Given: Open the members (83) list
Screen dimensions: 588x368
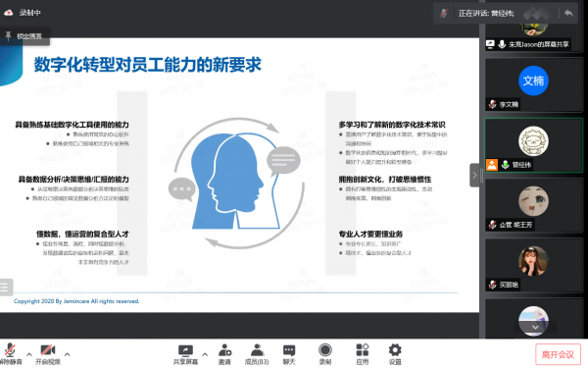Looking at the screenshot, I should [257, 354].
